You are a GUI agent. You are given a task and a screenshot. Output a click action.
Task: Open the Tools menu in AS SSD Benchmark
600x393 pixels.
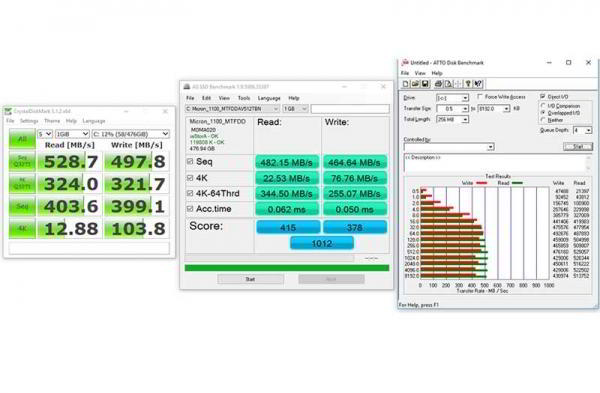click(243, 98)
